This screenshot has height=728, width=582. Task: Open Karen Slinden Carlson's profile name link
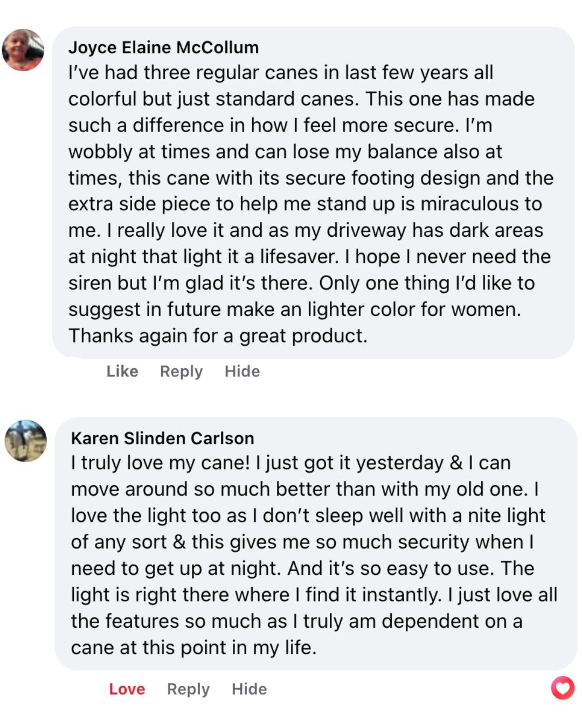coord(162,438)
